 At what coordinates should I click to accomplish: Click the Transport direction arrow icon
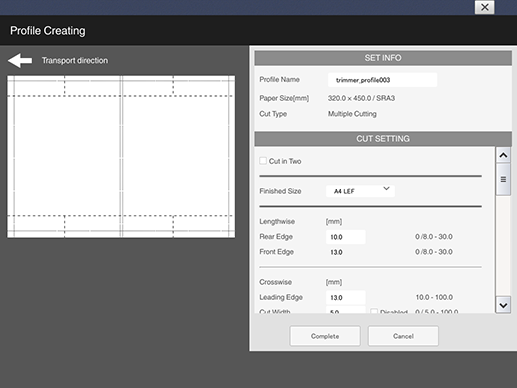pyautogui.click(x=20, y=61)
